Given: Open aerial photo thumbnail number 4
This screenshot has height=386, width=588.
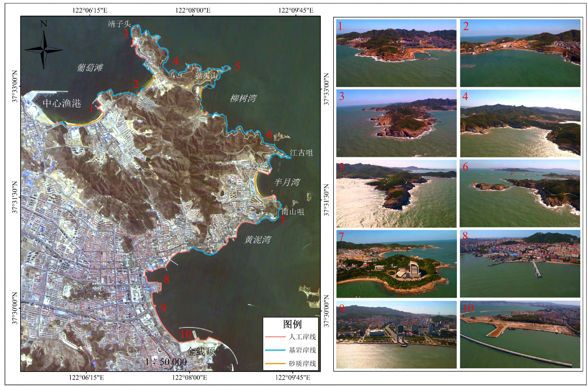Looking at the screenshot, I should [x=520, y=123].
